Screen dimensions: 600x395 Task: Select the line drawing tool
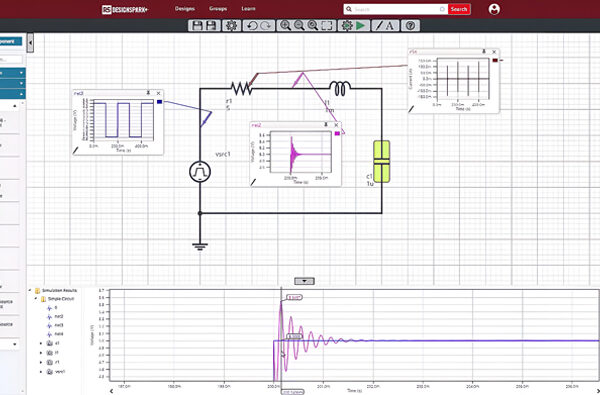click(x=379, y=26)
